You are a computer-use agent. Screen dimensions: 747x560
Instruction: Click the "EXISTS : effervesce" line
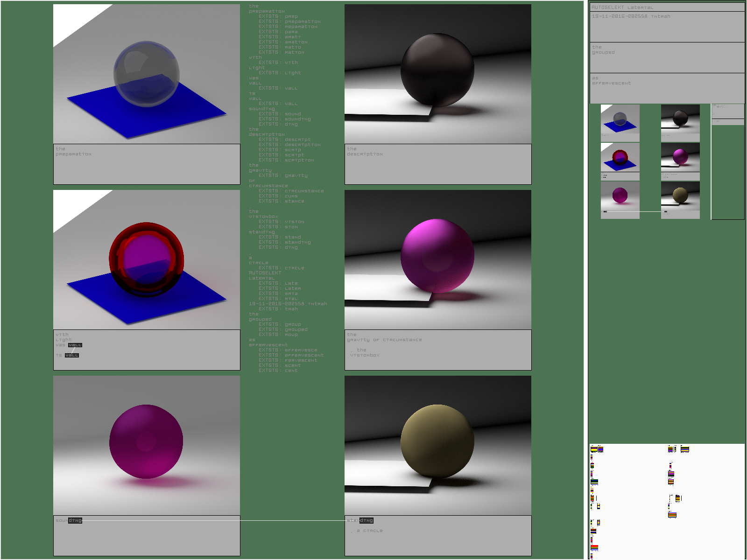288,350
